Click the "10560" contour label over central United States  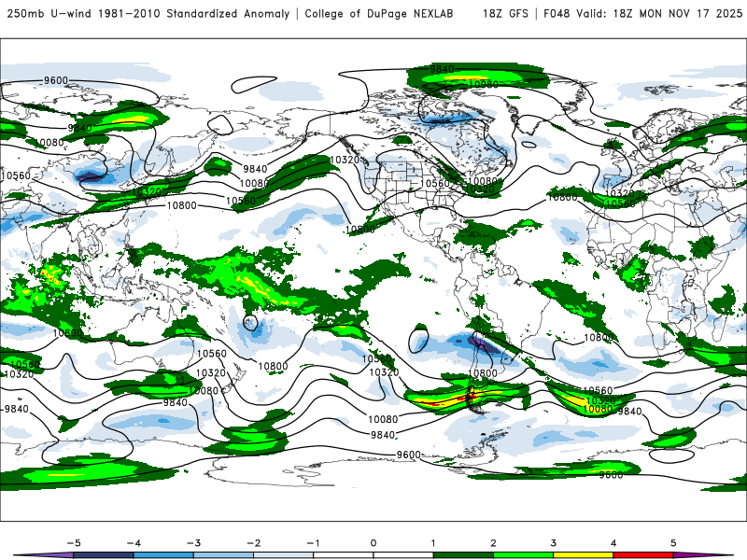(x=435, y=183)
